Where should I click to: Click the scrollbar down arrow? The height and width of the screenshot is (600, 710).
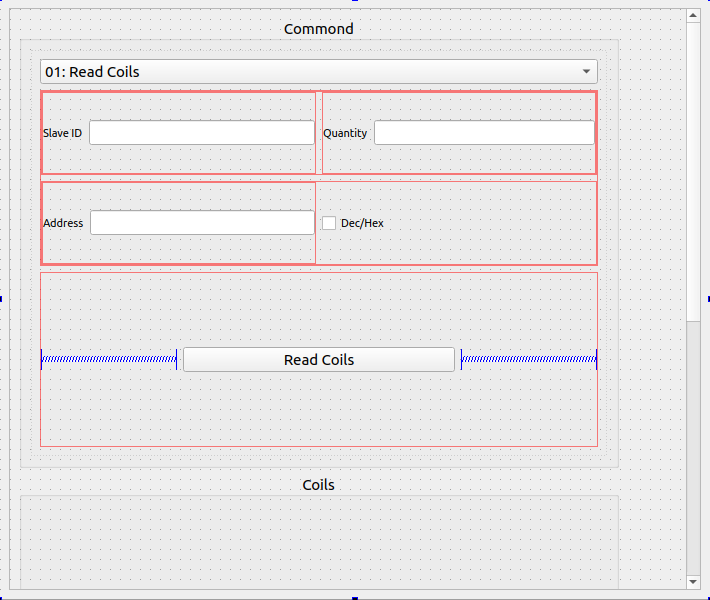(x=693, y=581)
